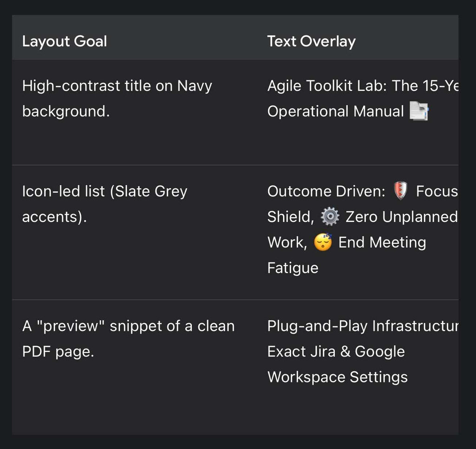Click the Zero Unplanned text
Viewport: 476px width, 449px height.
[x=402, y=217]
